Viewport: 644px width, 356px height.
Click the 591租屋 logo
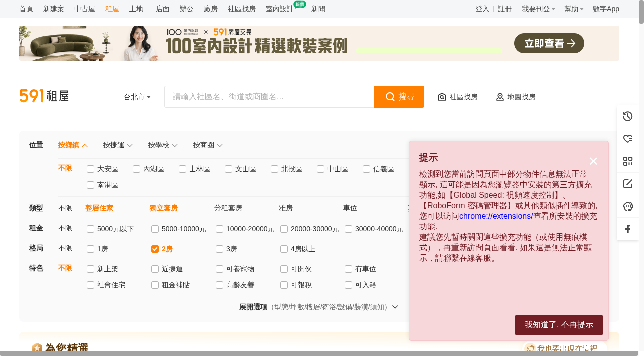(x=44, y=96)
